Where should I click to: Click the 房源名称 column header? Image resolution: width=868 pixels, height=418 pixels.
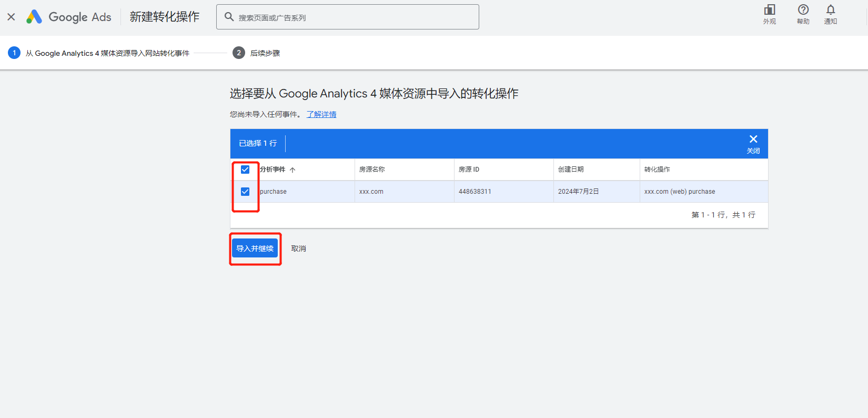(372, 170)
